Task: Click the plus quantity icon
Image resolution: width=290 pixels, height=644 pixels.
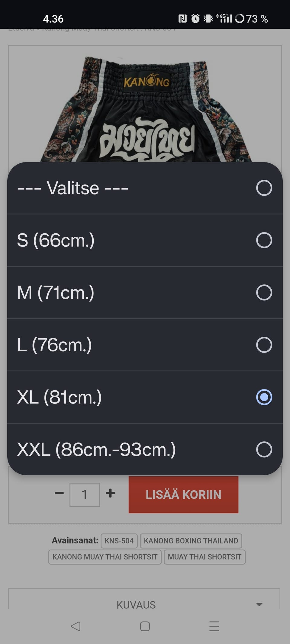Action: [x=110, y=493]
